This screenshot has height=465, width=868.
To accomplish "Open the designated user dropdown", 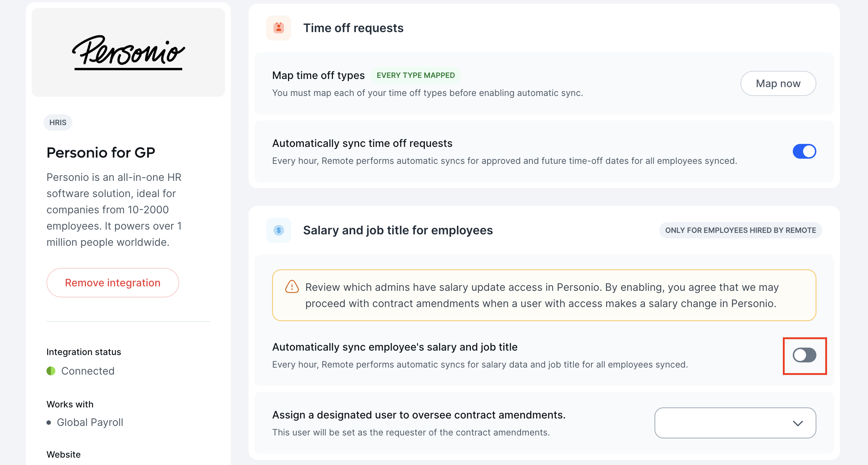I will (x=735, y=423).
